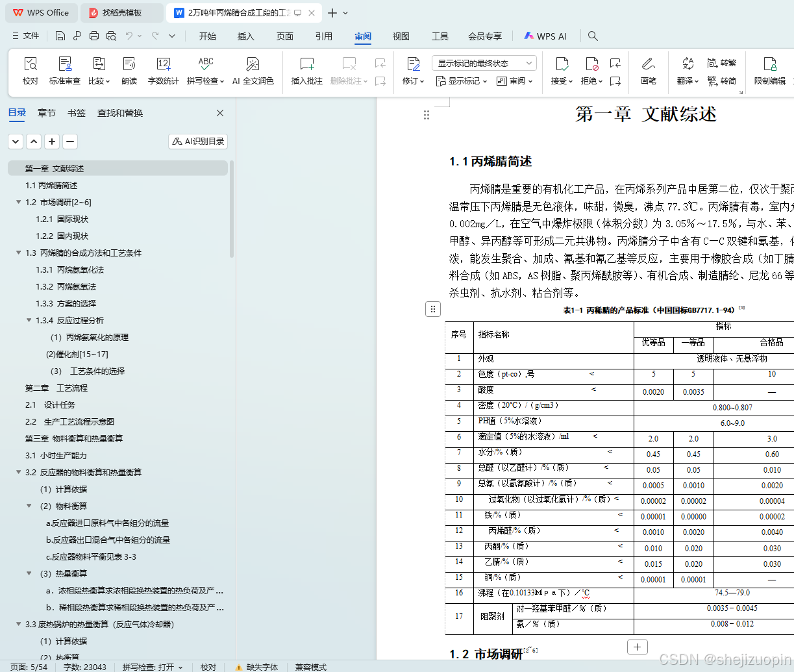This screenshot has width=794, height=672.
Task: Open the WPS AI tab
Action: [x=545, y=36]
